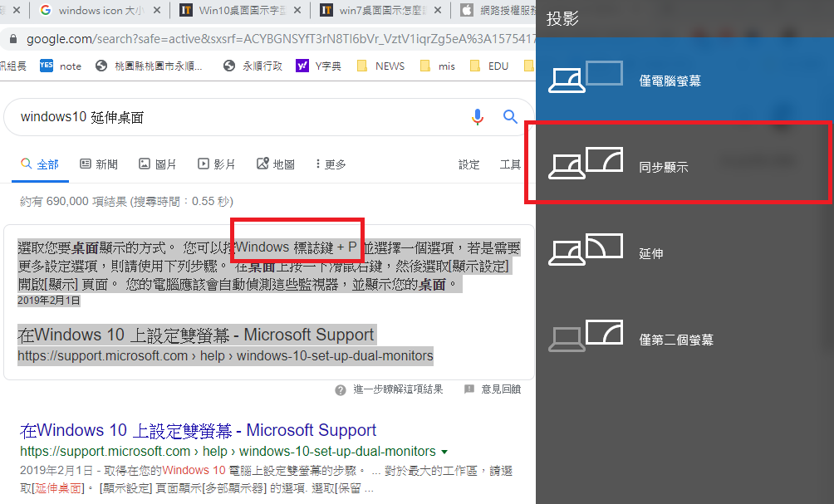Image resolution: width=834 pixels, height=504 pixels.
Task: Expand green URL dropdown arrow of result
Action: click(x=444, y=452)
